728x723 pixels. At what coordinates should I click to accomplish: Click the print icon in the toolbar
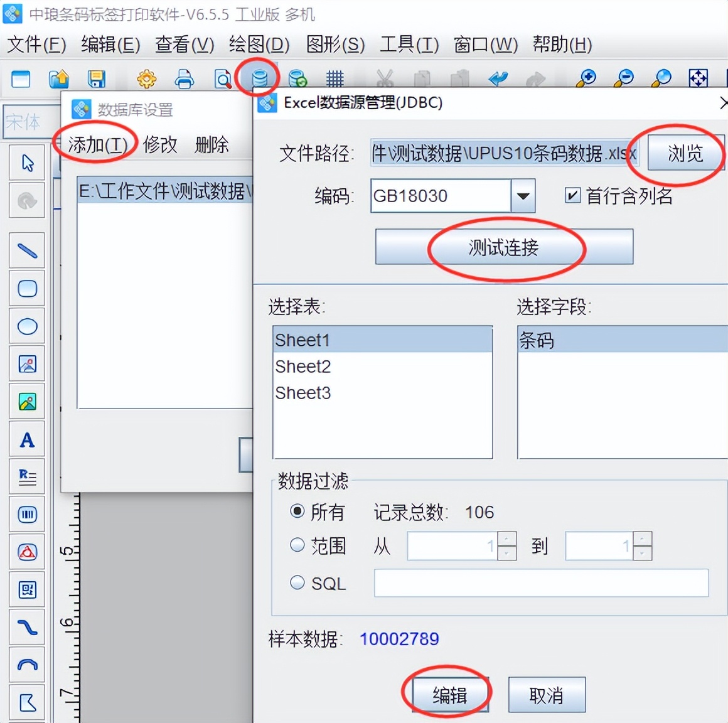tap(184, 78)
